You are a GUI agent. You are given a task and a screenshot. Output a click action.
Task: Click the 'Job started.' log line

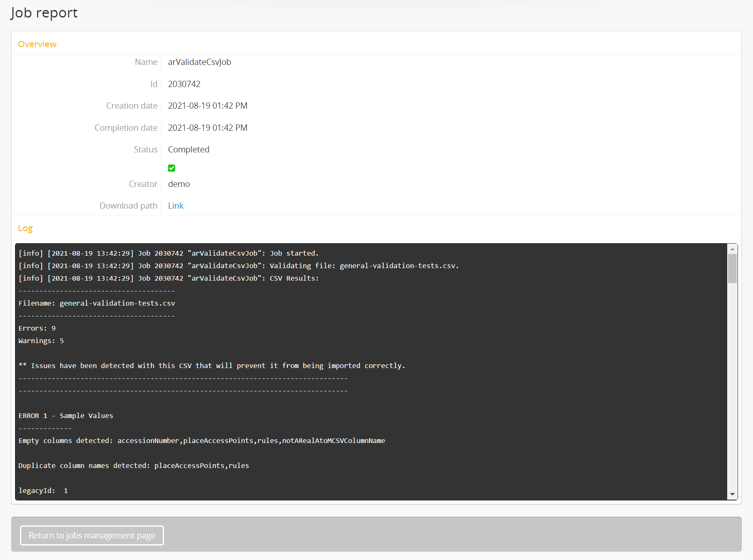coord(169,253)
